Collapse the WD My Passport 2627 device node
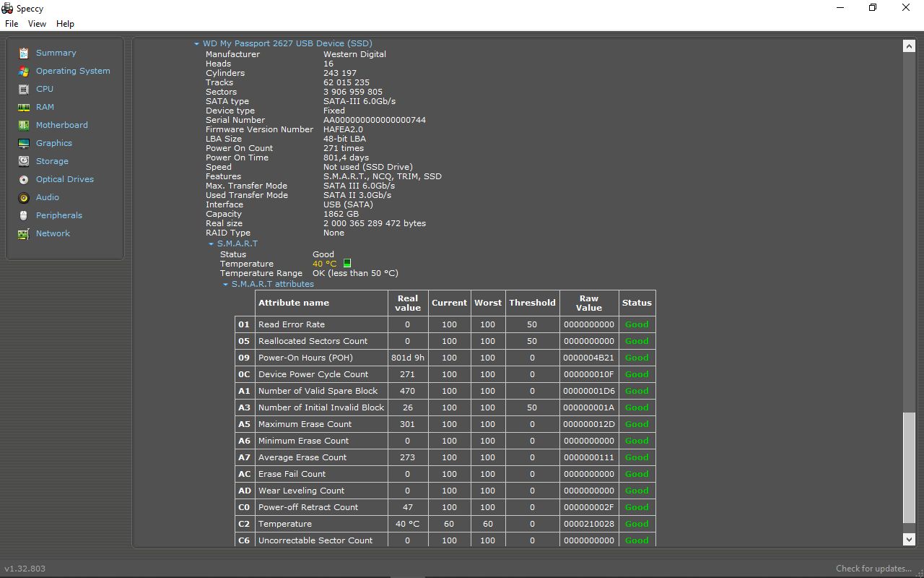The height and width of the screenshot is (578, 924). 196,44
